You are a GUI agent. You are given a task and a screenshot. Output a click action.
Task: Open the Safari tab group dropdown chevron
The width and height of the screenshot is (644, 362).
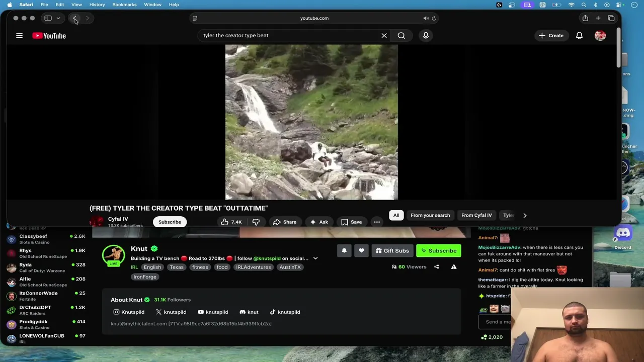(x=58, y=18)
